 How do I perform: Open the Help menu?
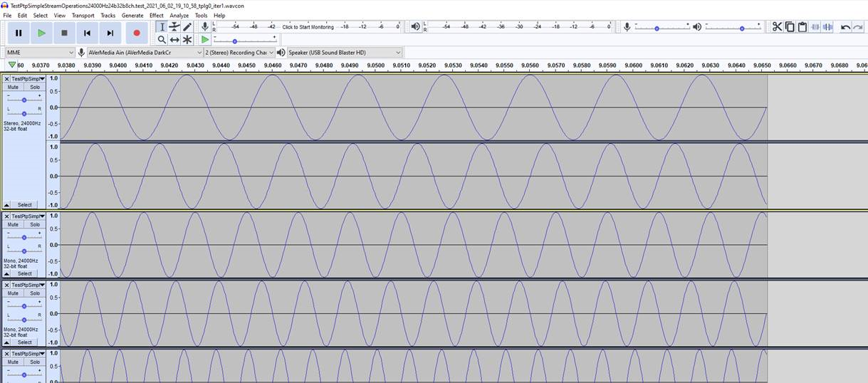[x=219, y=15]
